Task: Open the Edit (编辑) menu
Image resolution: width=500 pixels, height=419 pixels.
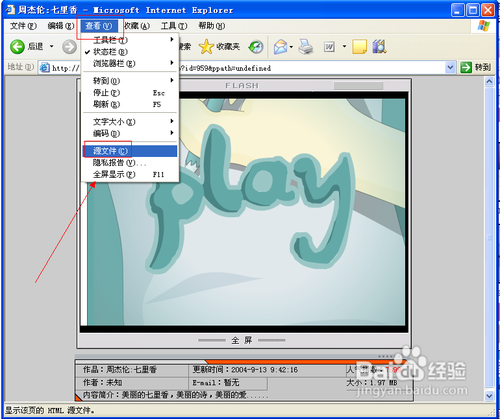Action: coord(61,26)
